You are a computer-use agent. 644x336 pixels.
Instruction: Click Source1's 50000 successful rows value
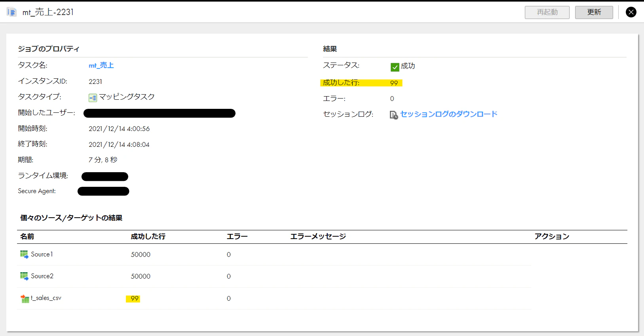pos(141,254)
